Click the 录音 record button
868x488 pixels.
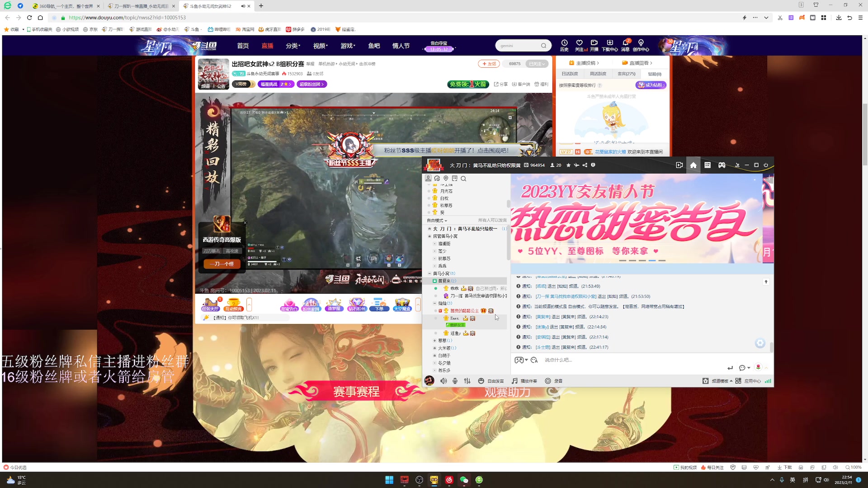tap(553, 381)
